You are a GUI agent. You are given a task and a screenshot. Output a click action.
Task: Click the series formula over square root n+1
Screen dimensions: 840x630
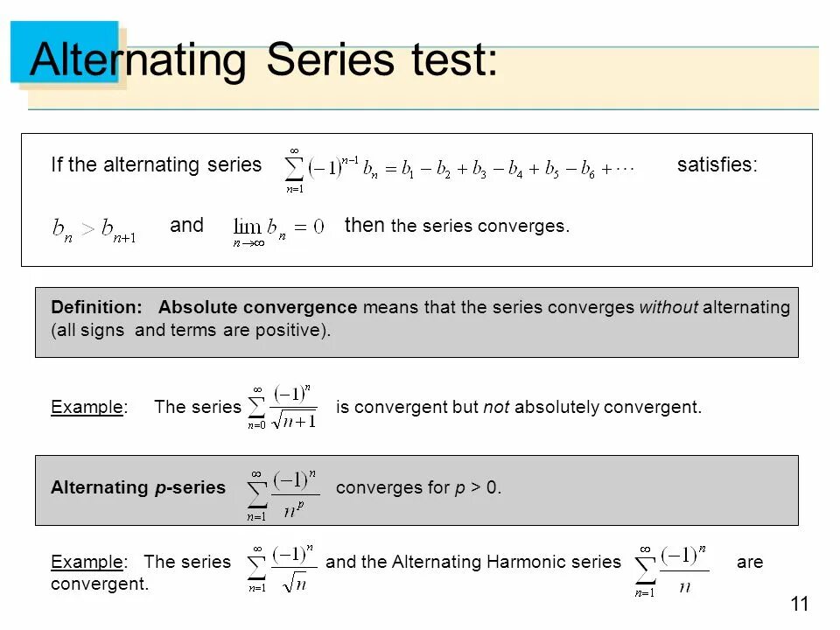[283, 407]
